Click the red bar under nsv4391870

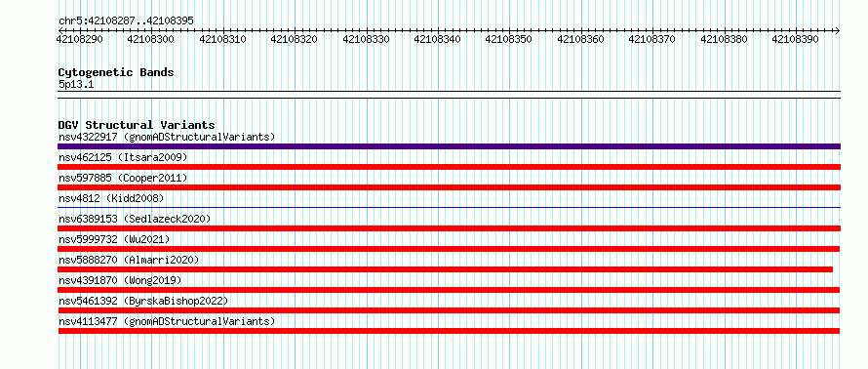pyautogui.click(x=449, y=290)
